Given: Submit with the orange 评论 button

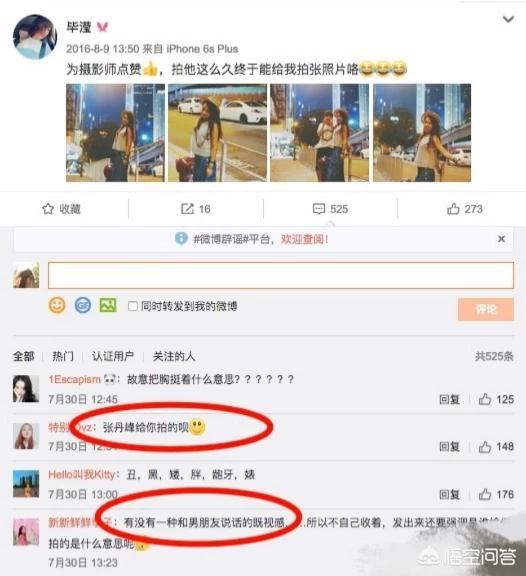Looking at the screenshot, I should click(x=486, y=309).
